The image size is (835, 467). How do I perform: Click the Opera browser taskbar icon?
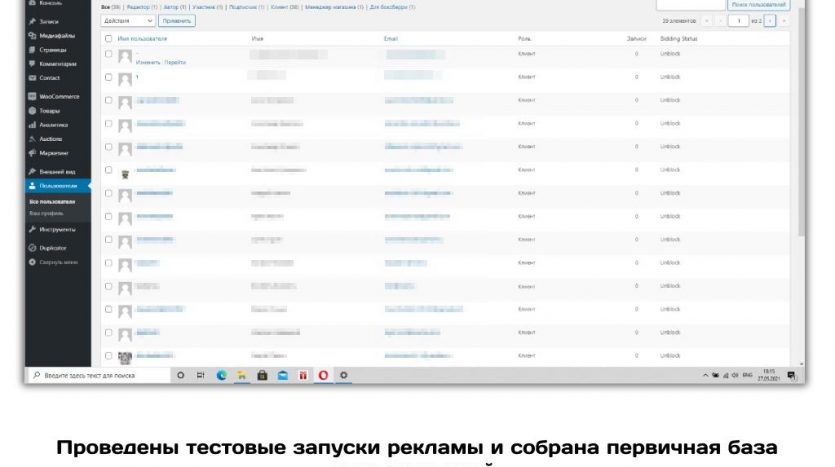323,375
